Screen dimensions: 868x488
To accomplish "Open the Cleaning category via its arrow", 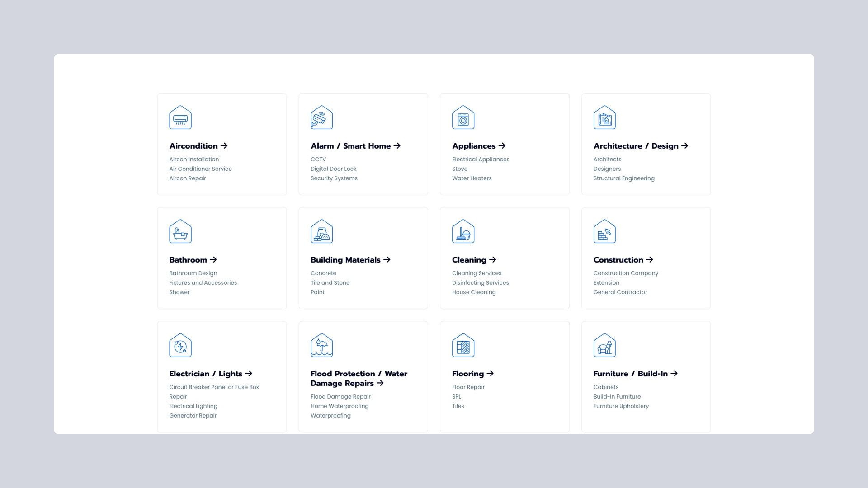I will tap(492, 260).
